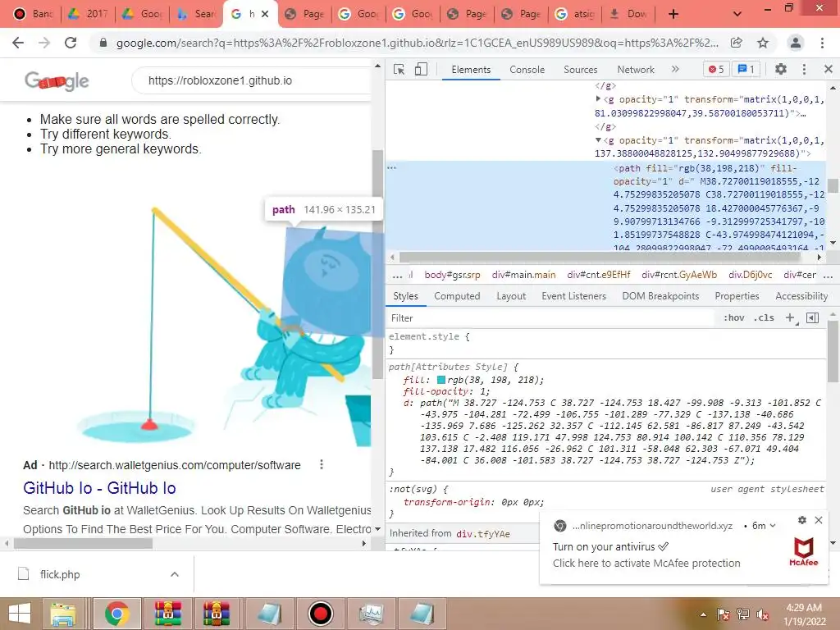Viewport: 840px width, 630px height.
Task: Toggle the :hov element state button
Action: click(733, 318)
